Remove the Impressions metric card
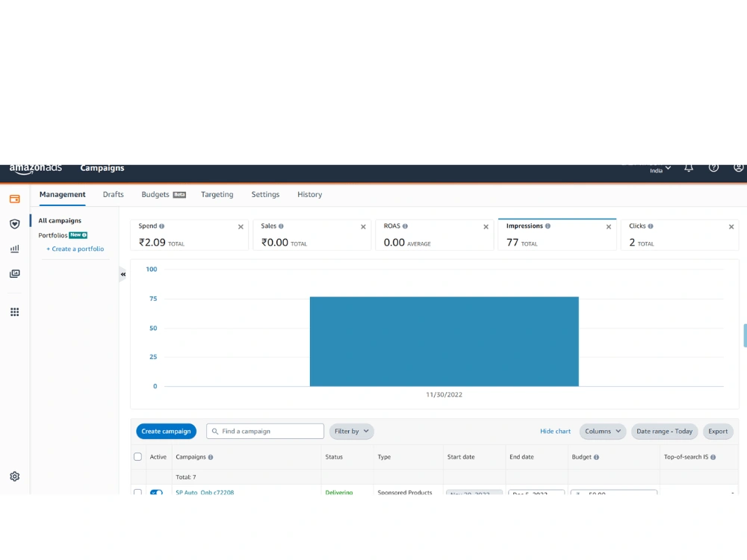 click(608, 227)
